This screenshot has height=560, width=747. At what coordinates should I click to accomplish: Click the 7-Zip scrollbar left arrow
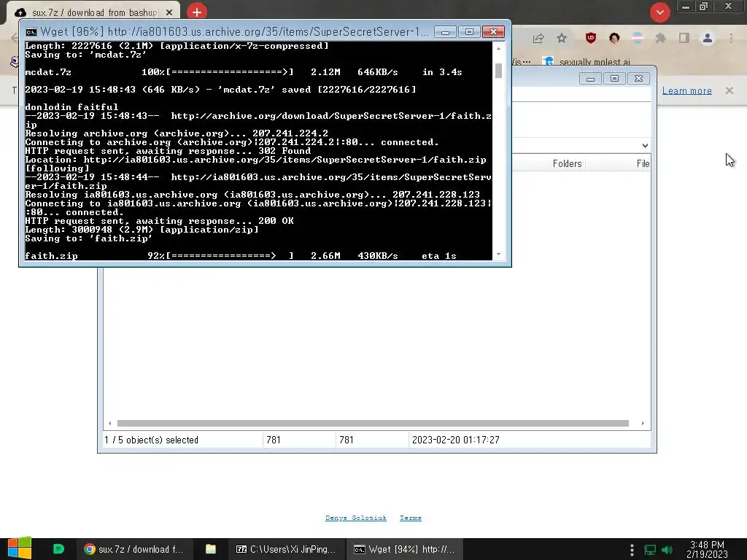tap(109, 424)
